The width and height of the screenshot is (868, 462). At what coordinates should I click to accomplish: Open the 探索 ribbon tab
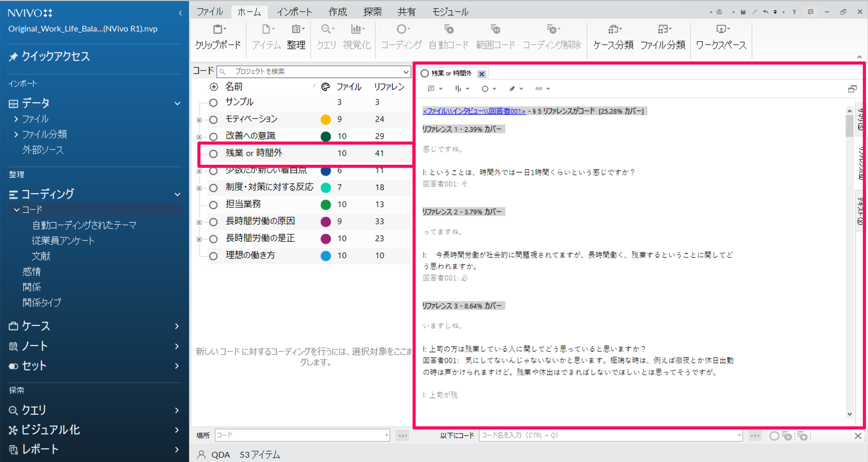point(372,12)
